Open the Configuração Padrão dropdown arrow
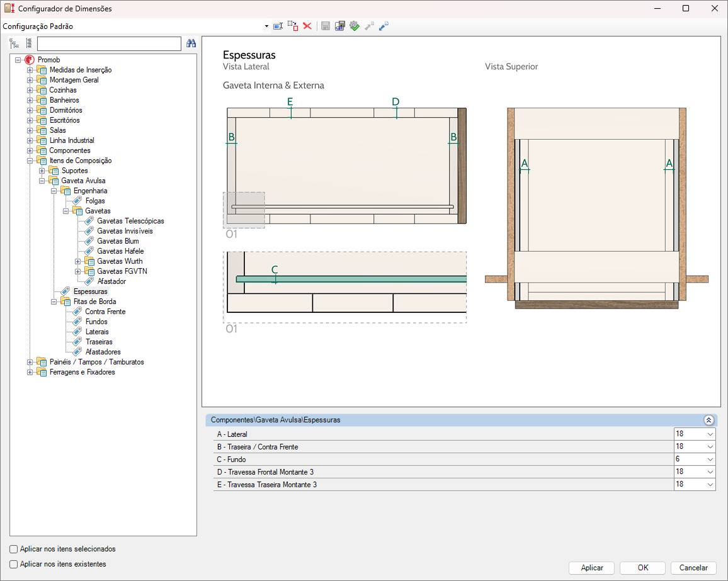 [x=266, y=26]
